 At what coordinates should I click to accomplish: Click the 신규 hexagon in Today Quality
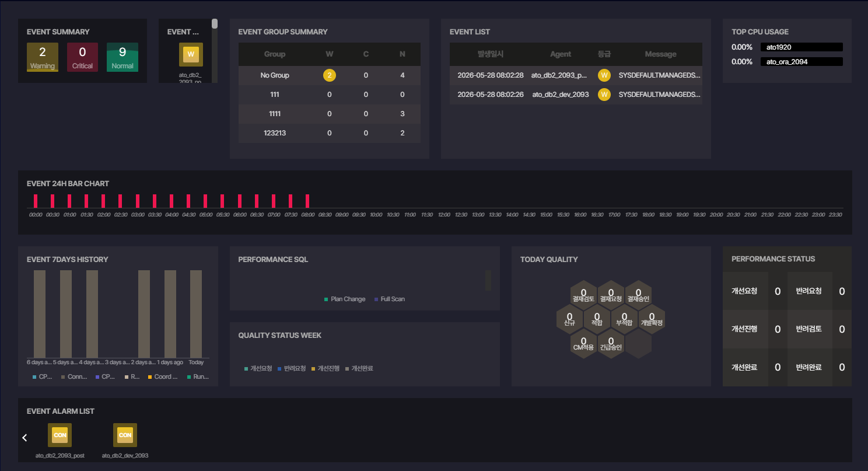(x=570, y=319)
